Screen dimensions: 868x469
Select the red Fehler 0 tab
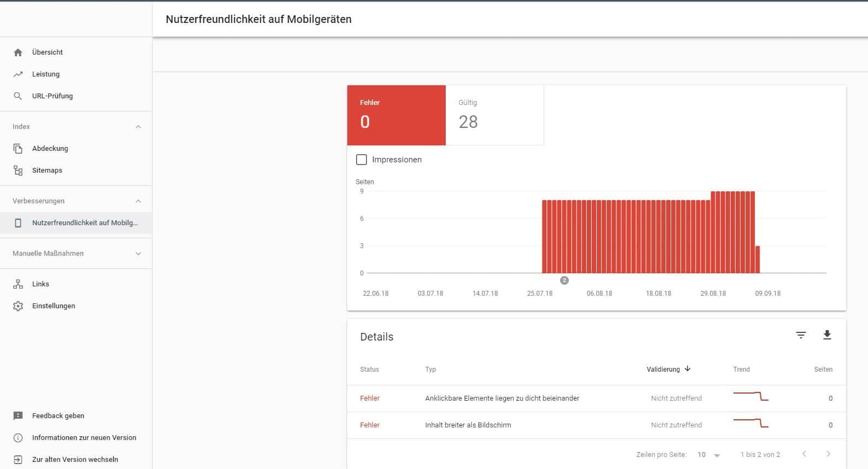pyautogui.click(x=397, y=115)
